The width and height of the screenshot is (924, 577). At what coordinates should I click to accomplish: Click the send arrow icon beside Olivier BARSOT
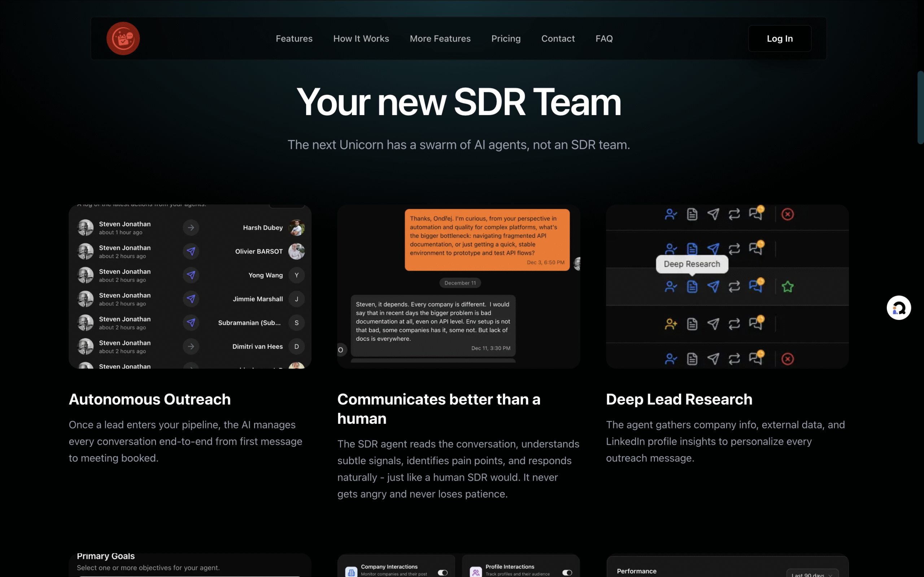pyautogui.click(x=191, y=251)
